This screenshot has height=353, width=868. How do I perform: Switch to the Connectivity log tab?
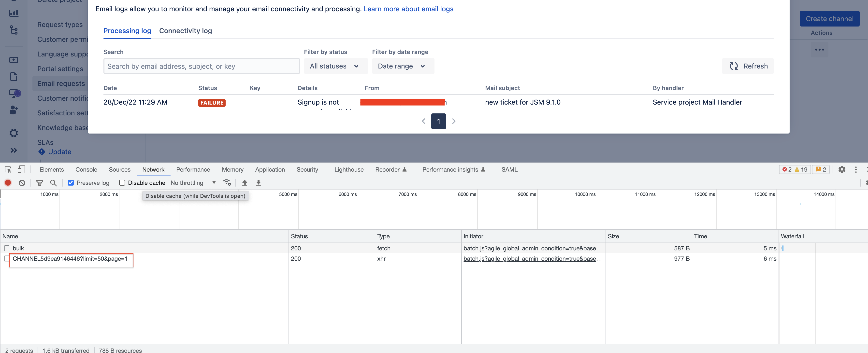185,31
